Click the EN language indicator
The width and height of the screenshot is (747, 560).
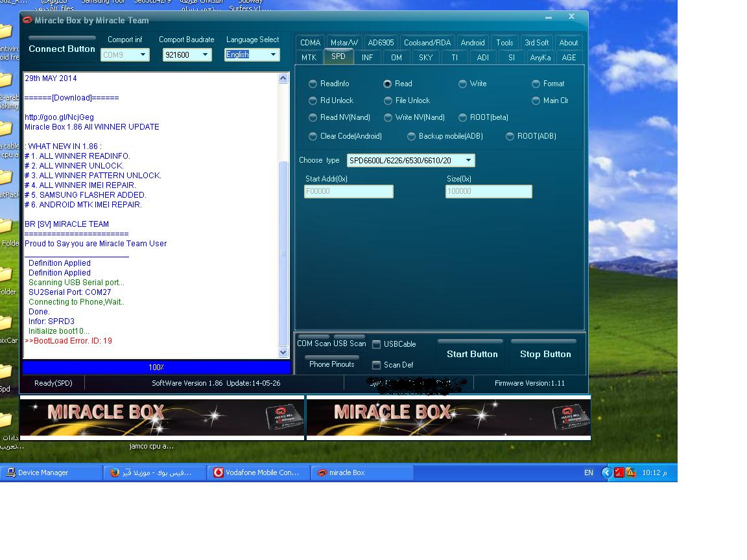(588, 472)
